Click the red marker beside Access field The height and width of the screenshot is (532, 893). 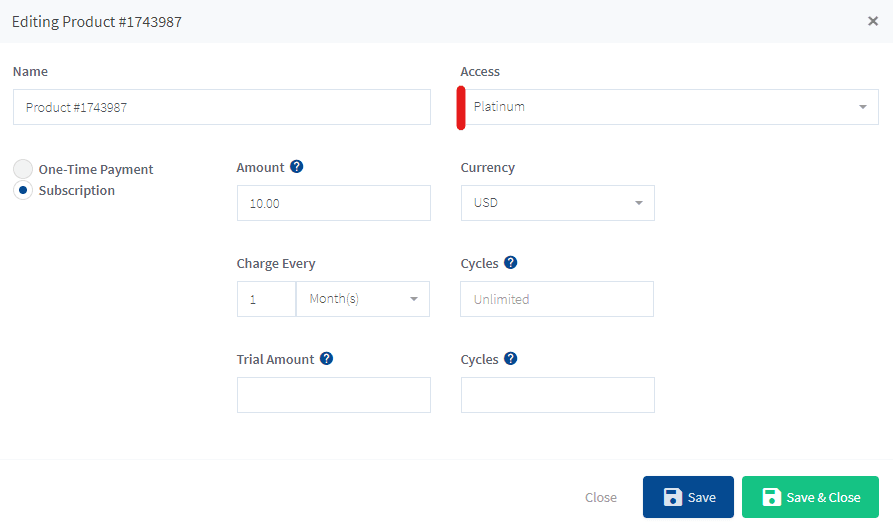point(461,108)
